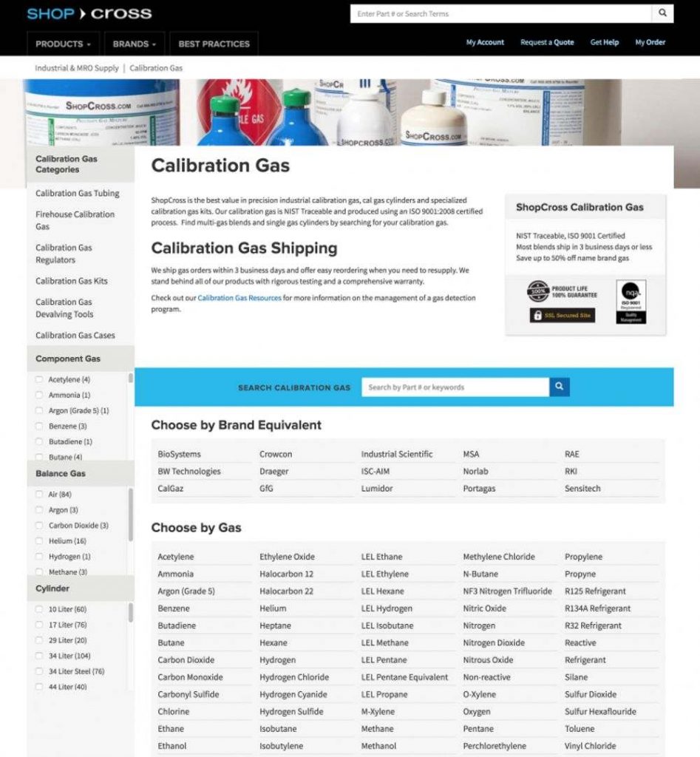Select Calibration Gas Cases category
This screenshot has height=757, width=700.
point(75,335)
